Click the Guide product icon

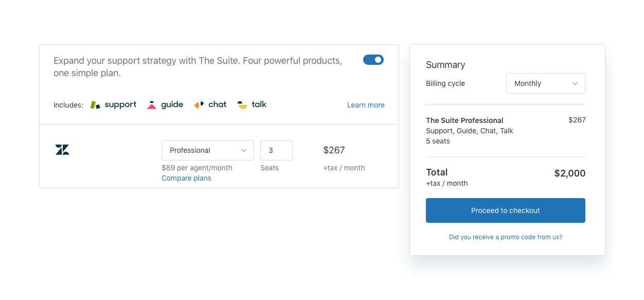tap(152, 103)
